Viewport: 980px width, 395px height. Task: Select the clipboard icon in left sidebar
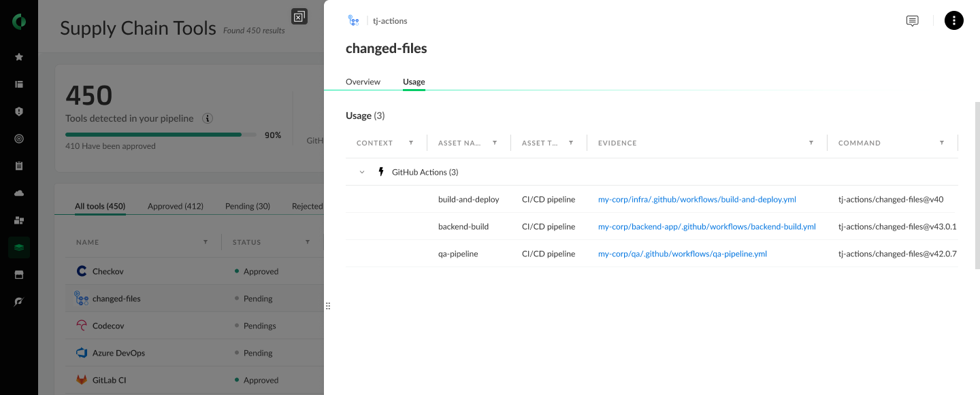click(19, 166)
